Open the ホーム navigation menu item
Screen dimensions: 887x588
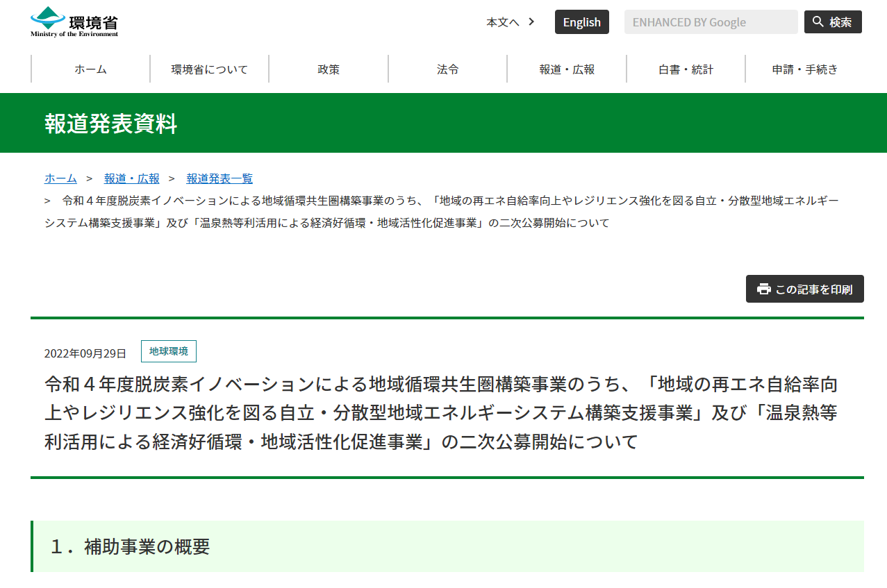point(90,69)
